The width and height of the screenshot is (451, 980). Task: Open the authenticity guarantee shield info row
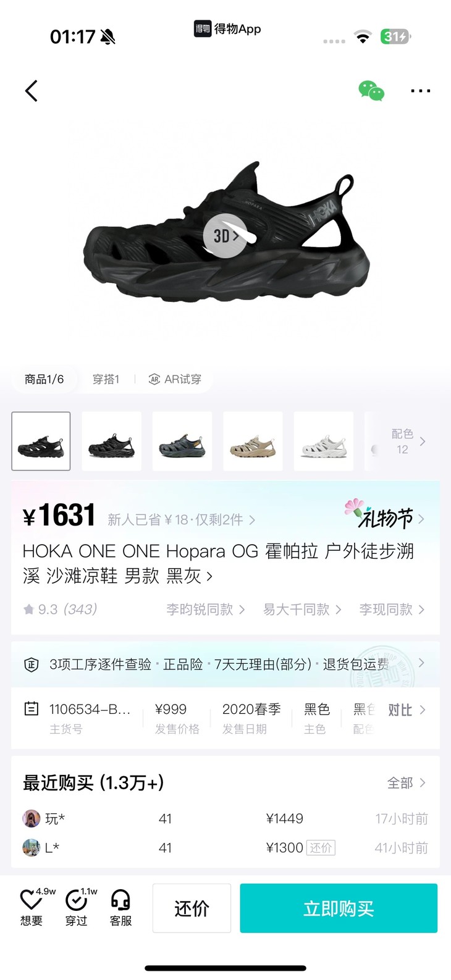coord(225,664)
